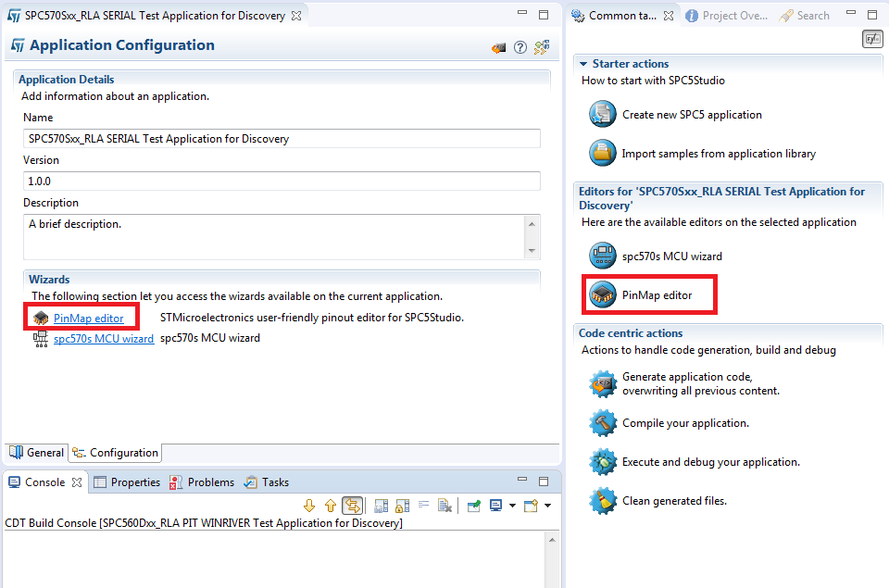Open the Properties tab
The width and height of the screenshot is (889, 588).
[x=127, y=482]
